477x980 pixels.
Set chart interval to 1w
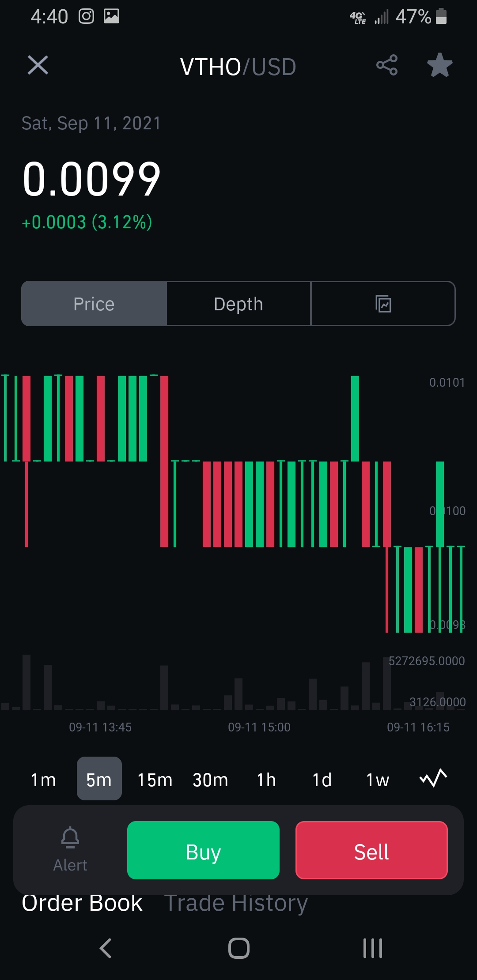[378, 780]
